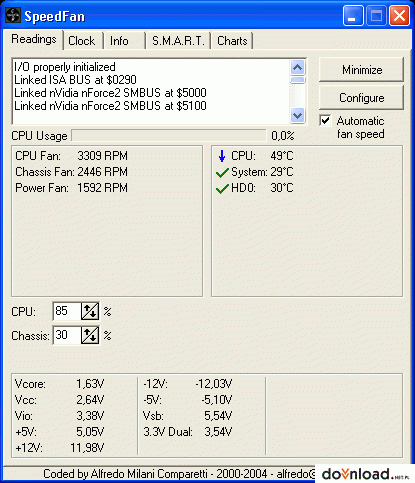Show the Charts tab

(232, 41)
